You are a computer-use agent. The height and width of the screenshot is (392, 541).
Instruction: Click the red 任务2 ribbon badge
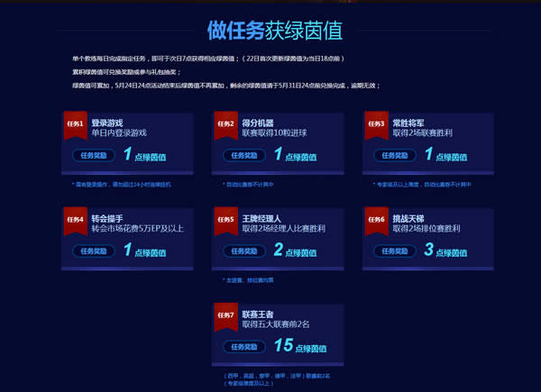click(225, 124)
